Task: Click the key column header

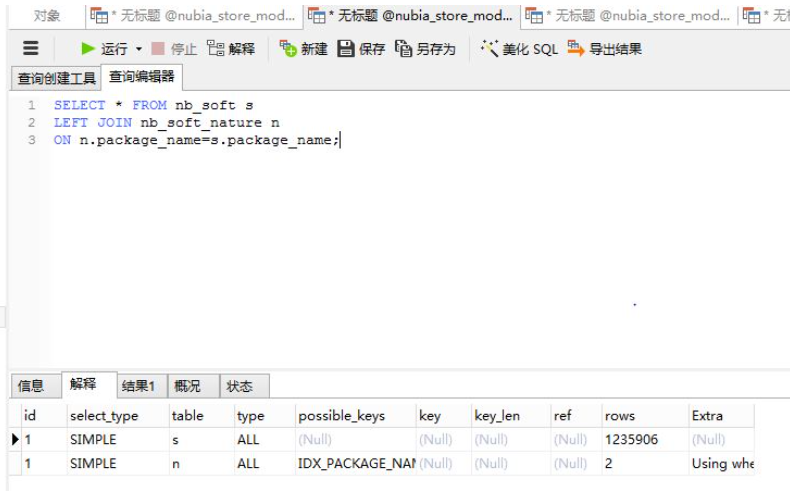Action: [444, 415]
